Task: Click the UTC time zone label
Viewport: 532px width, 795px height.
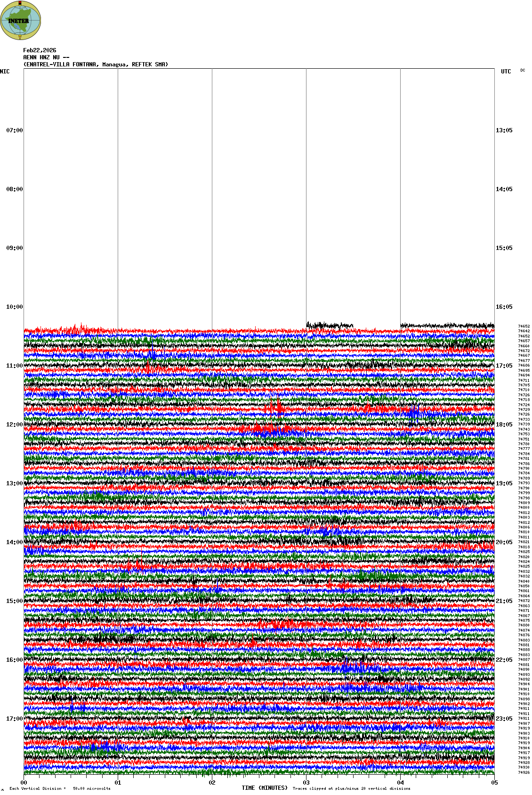Action: pyautogui.click(x=506, y=72)
